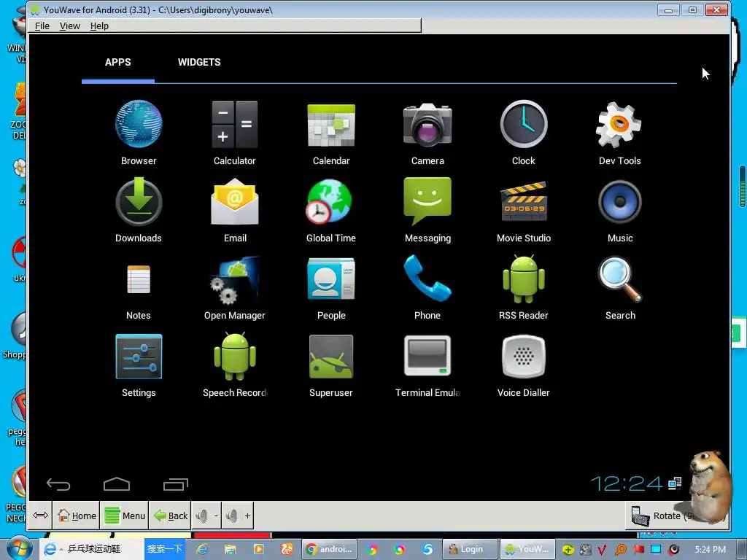Tap Android home navigation outline
The height and width of the screenshot is (560, 747).
pyautogui.click(x=117, y=484)
